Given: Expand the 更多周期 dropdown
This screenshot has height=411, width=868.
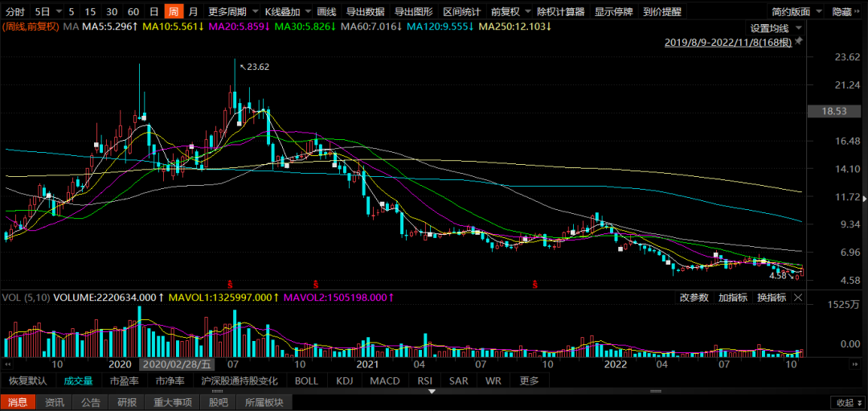Looking at the screenshot, I should (x=228, y=12).
